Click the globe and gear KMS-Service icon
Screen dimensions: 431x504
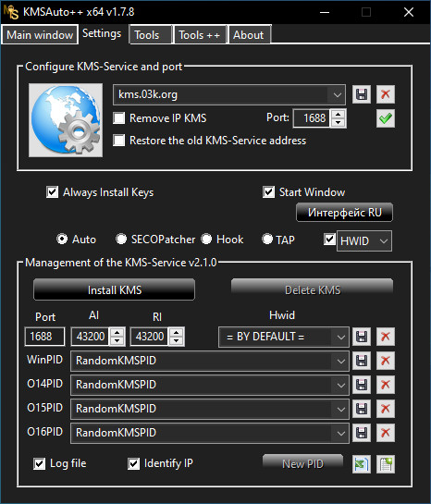pyautogui.click(x=66, y=120)
